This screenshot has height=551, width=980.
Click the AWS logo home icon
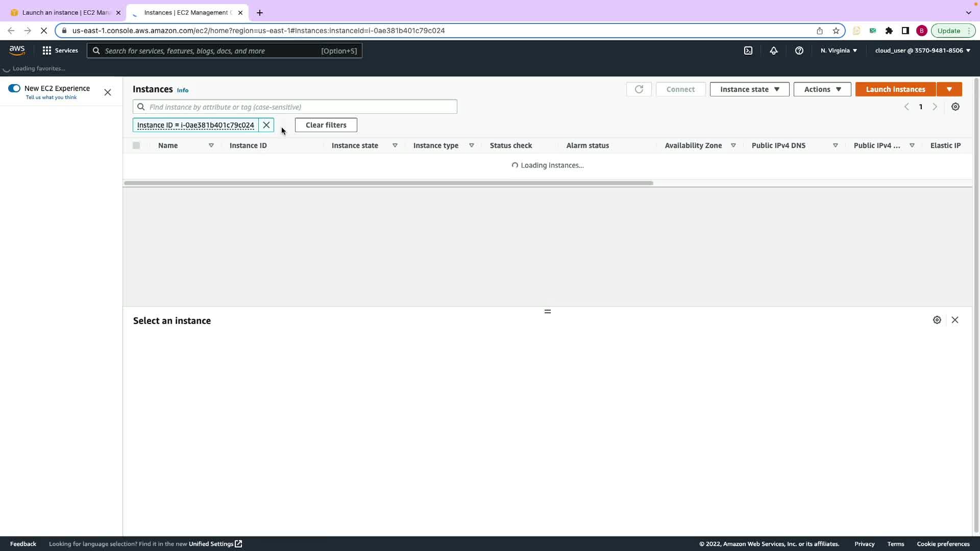tap(17, 50)
